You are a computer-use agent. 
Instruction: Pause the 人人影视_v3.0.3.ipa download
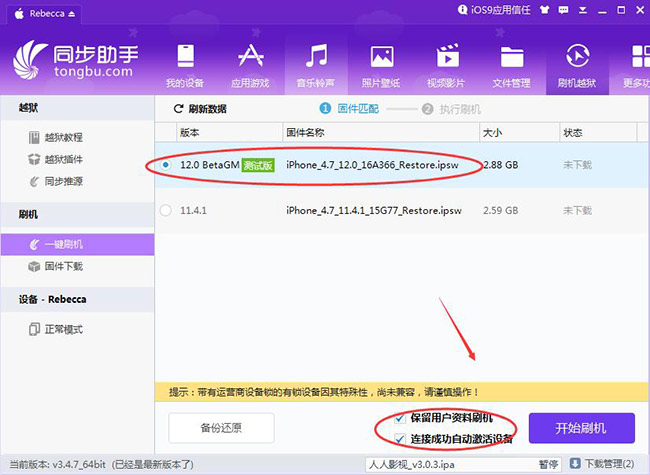[x=548, y=464]
